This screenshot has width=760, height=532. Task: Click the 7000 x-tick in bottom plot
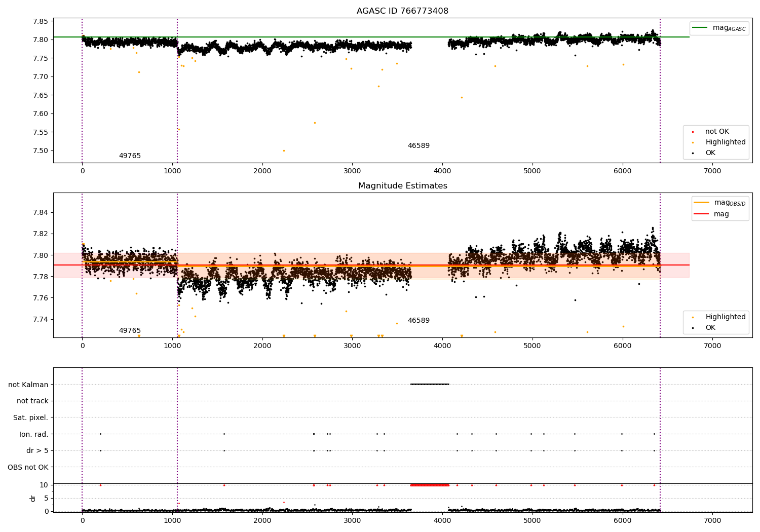pyautogui.click(x=712, y=521)
